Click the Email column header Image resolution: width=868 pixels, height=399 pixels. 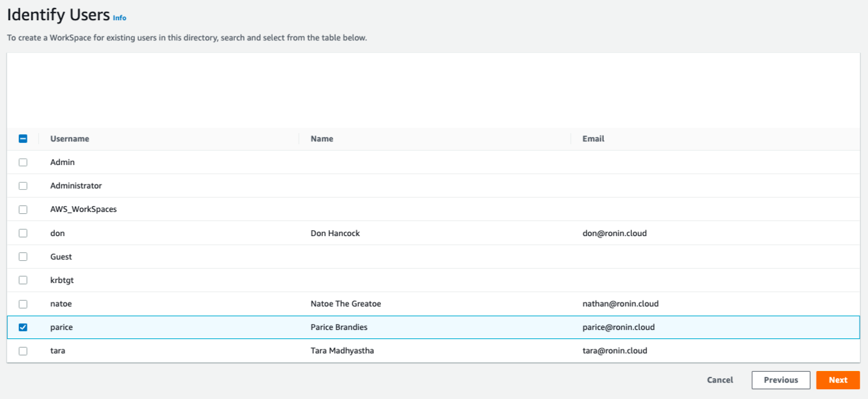593,139
